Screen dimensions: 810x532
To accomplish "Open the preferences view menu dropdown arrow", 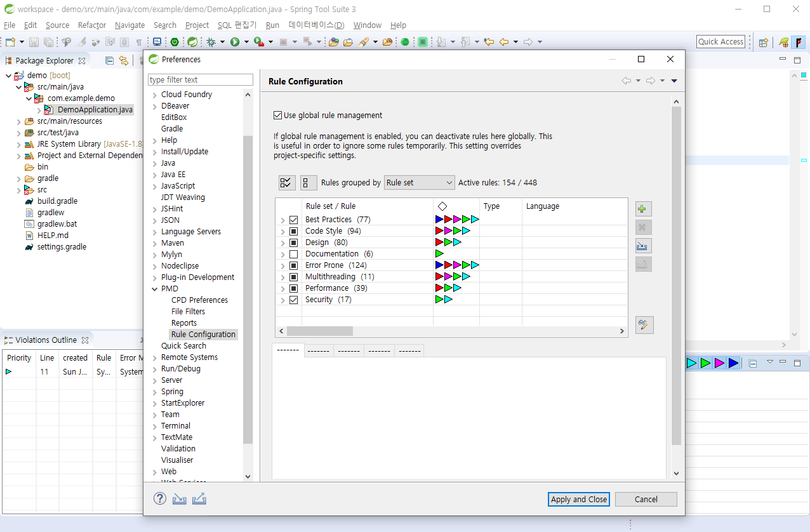I will coord(674,81).
